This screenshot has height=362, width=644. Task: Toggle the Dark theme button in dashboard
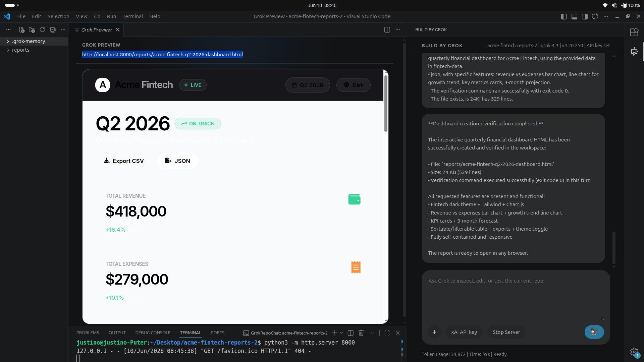354,85
